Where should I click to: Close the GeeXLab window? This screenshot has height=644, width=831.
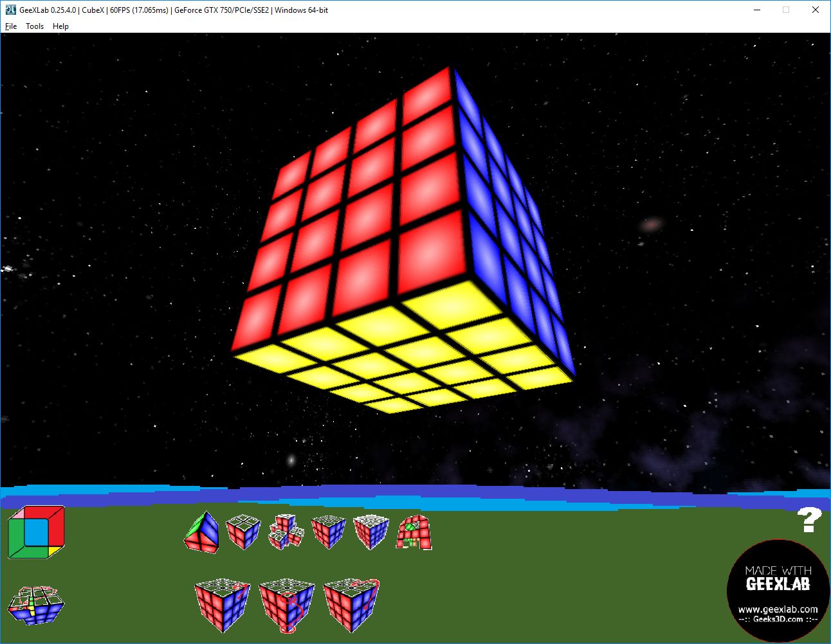pos(816,10)
